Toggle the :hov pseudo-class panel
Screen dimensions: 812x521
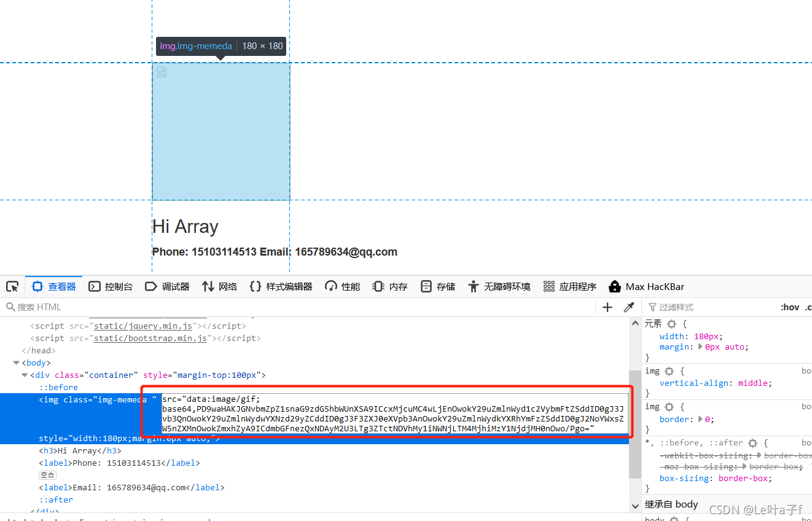click(x=790, y=307)
